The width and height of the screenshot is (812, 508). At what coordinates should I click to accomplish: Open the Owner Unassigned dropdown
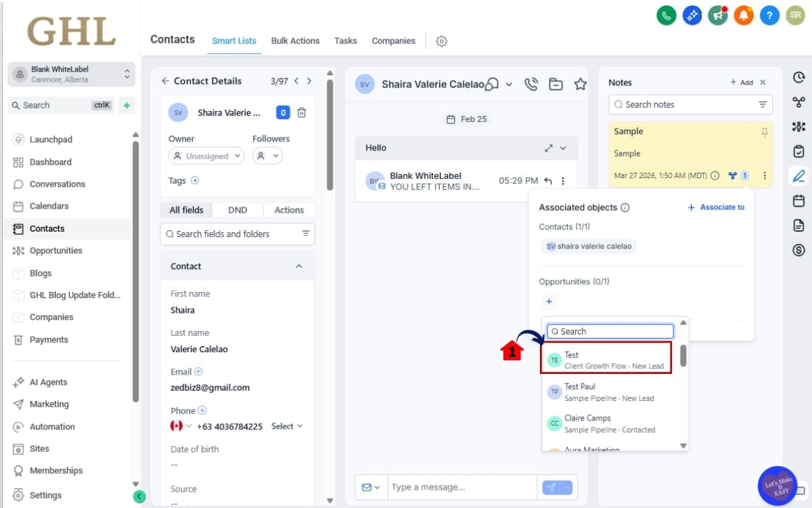coord(206,156)
